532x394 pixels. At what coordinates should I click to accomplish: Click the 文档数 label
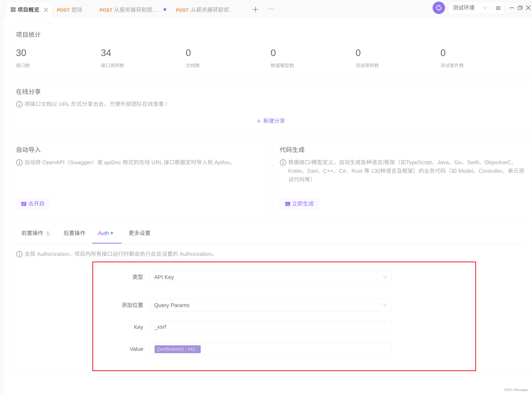click(193, 65)
